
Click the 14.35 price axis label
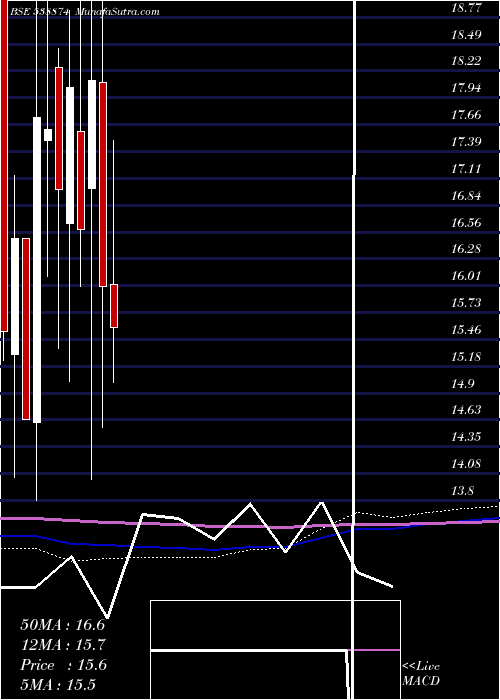tap(467, 437)
